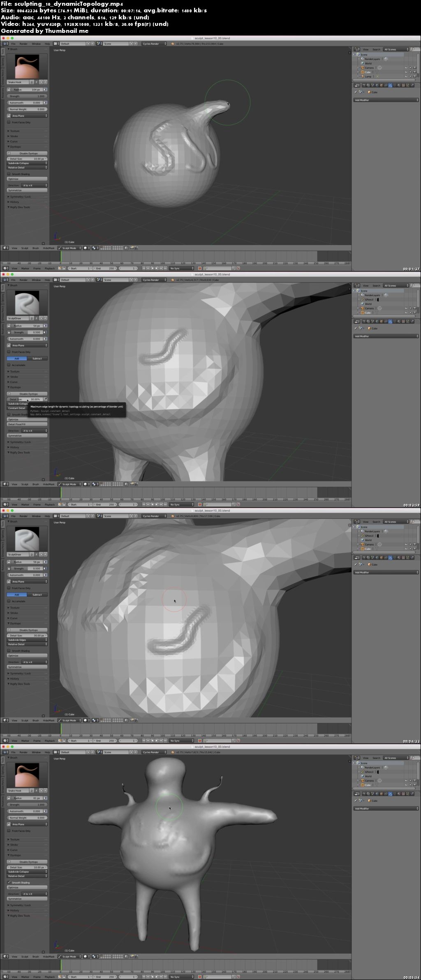Image resolution: width=421 pixels, height=980 pixels.
Task: Open Cycles Render engine dropdown, 00:01:27 frame
Action: pyautogui.click(x=155, y=44)
